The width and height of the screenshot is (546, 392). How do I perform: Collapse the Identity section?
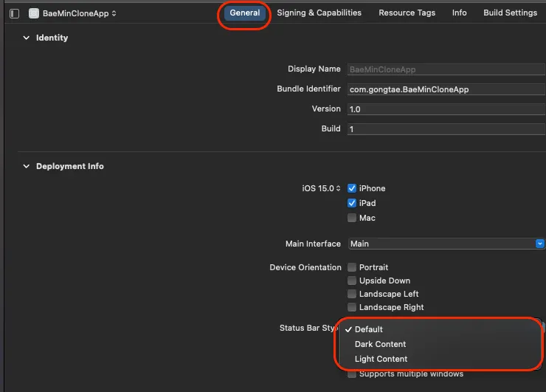(x=27, y=38)
